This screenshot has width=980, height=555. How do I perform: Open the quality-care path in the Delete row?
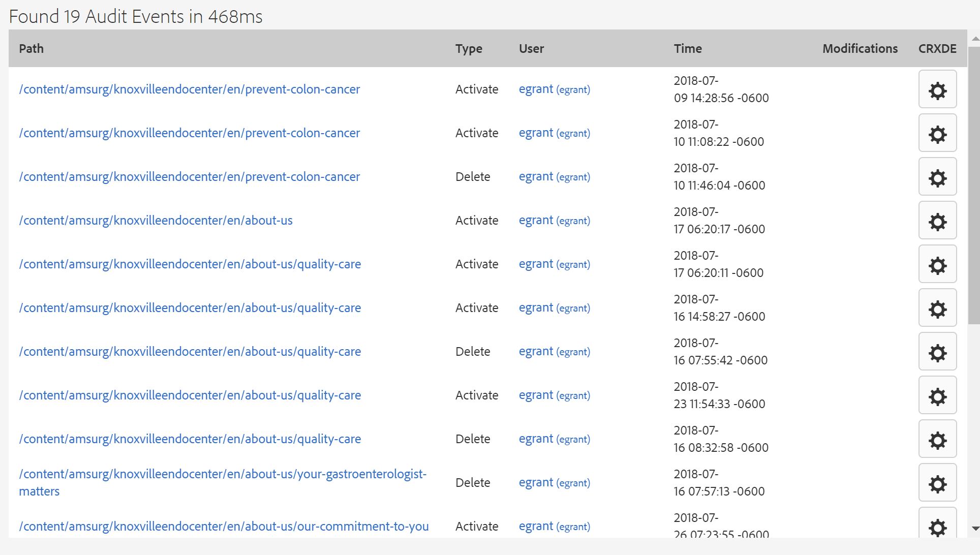(x=190, y=351)
